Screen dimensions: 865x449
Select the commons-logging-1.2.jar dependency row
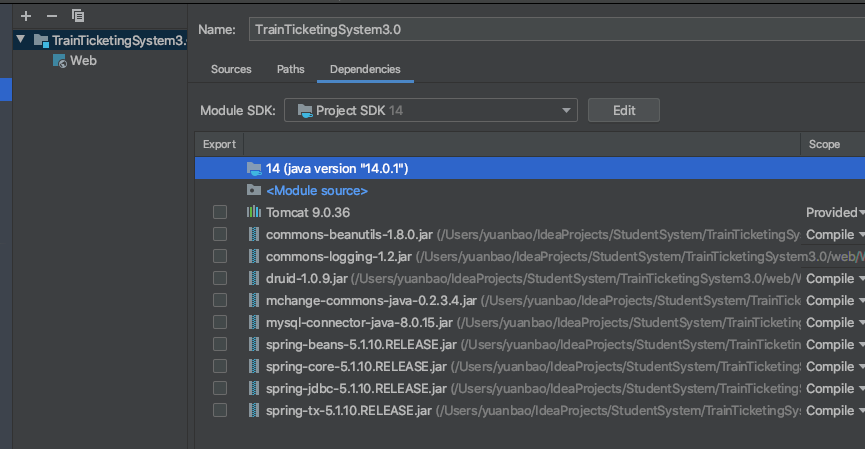point(530,256)
